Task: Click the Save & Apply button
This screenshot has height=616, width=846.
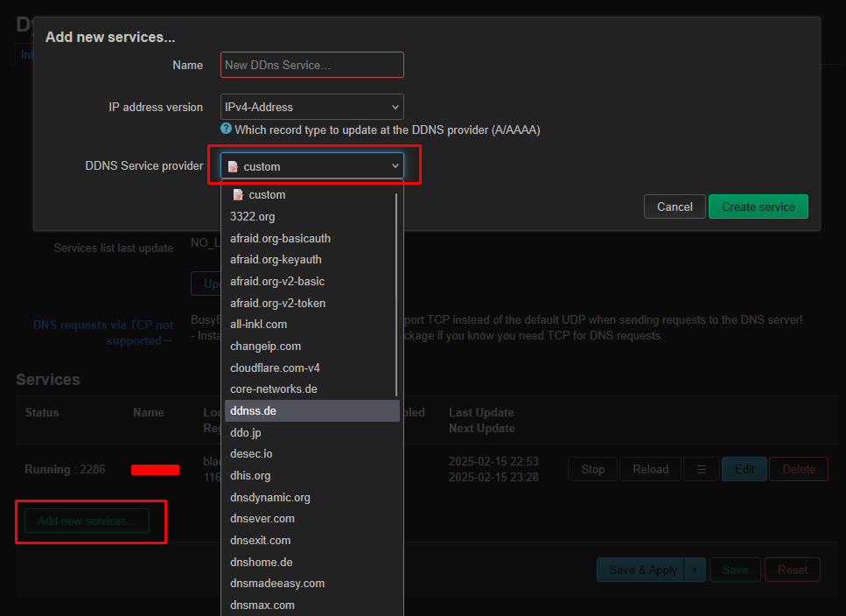Action: (640, 570)
